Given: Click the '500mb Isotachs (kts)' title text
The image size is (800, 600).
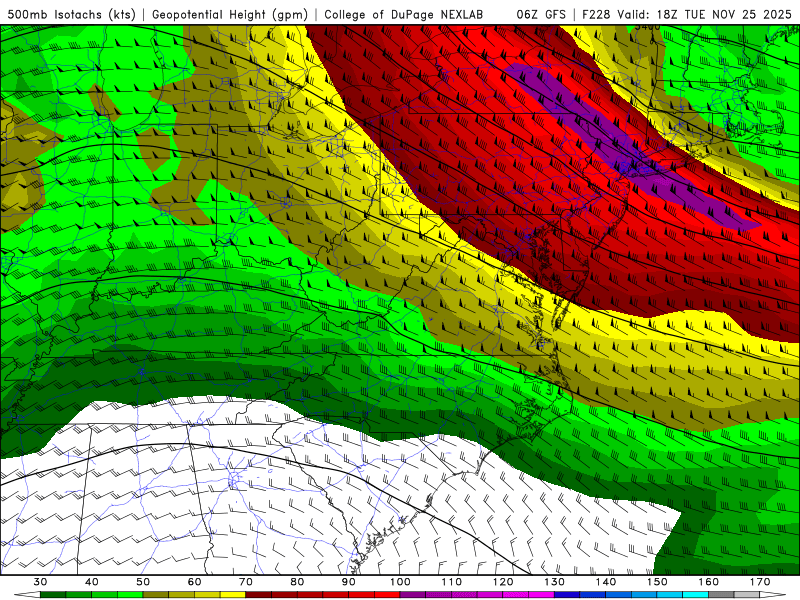Looking at the screenshot, I should point(71,14).
